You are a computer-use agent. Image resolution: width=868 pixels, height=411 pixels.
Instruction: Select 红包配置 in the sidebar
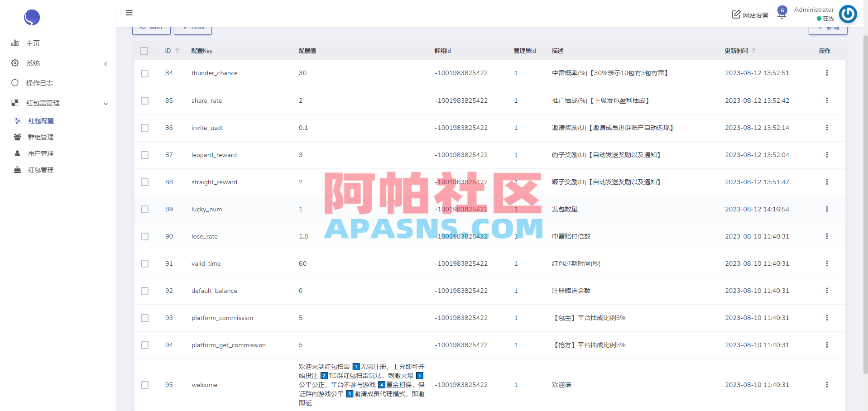pyautogui.click(x=41, y=120)
